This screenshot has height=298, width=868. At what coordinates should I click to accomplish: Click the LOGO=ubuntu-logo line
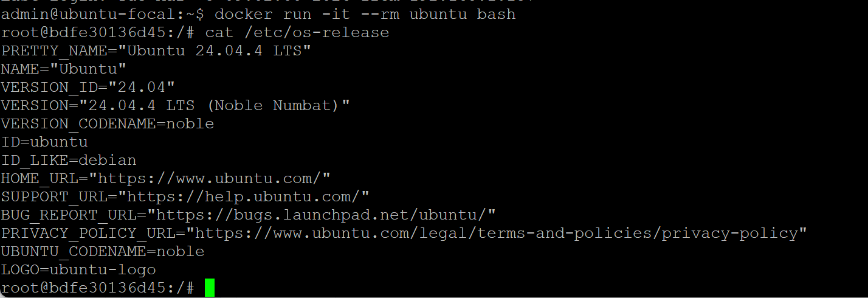[78, 269]
